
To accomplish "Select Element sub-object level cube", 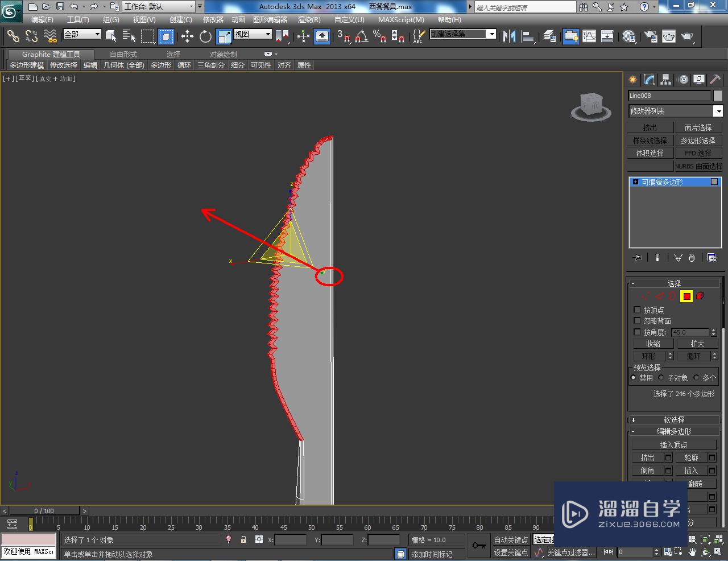I will tap(700, 296).
